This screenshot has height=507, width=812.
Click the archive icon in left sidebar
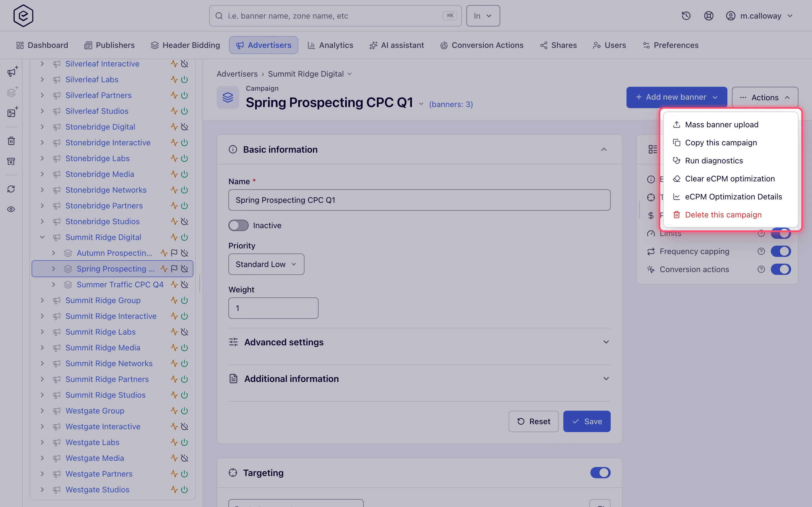11,162
